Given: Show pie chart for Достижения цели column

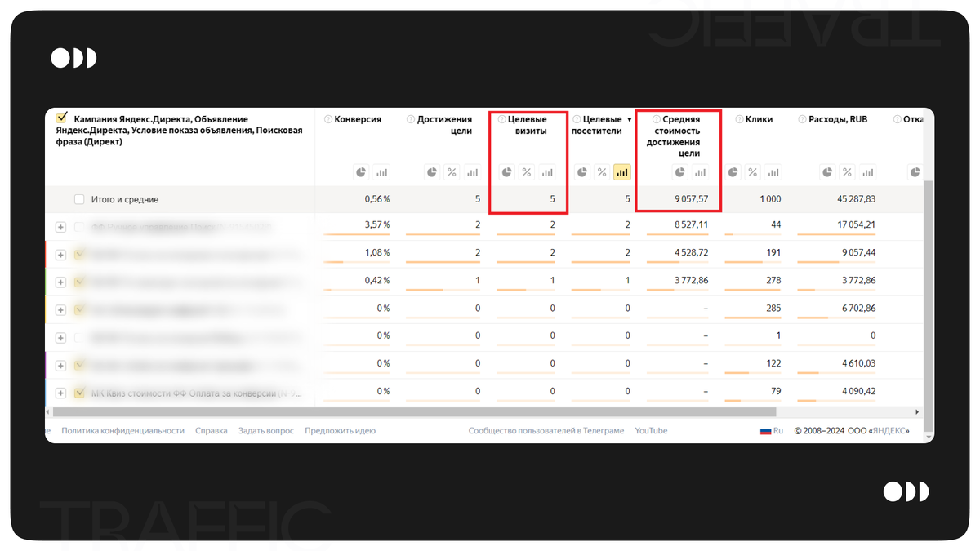Looking at the screenshot, I should (432, 172).
